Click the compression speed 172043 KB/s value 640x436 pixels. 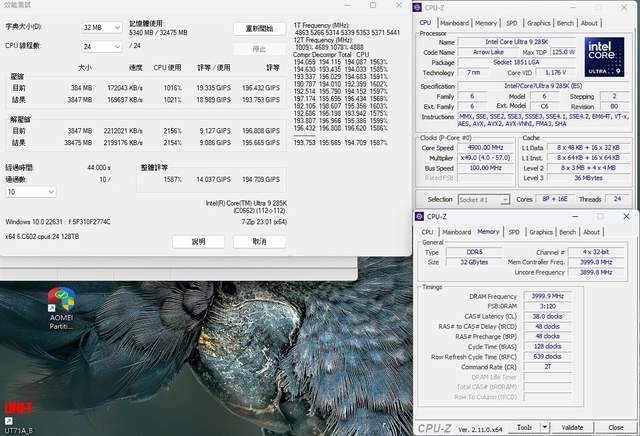point(125,88)
